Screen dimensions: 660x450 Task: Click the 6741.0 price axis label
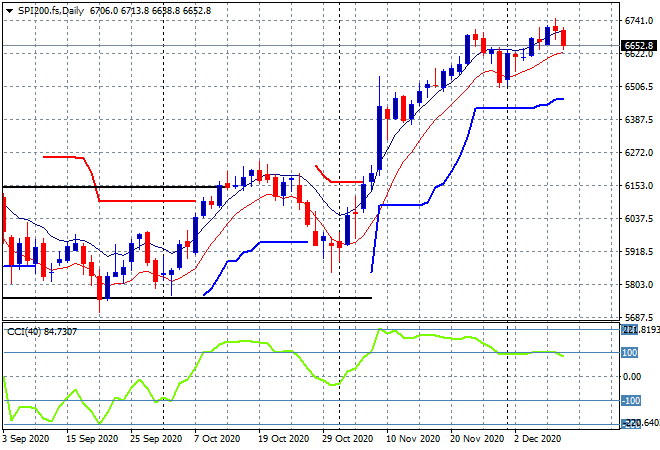tap(639, 21)
